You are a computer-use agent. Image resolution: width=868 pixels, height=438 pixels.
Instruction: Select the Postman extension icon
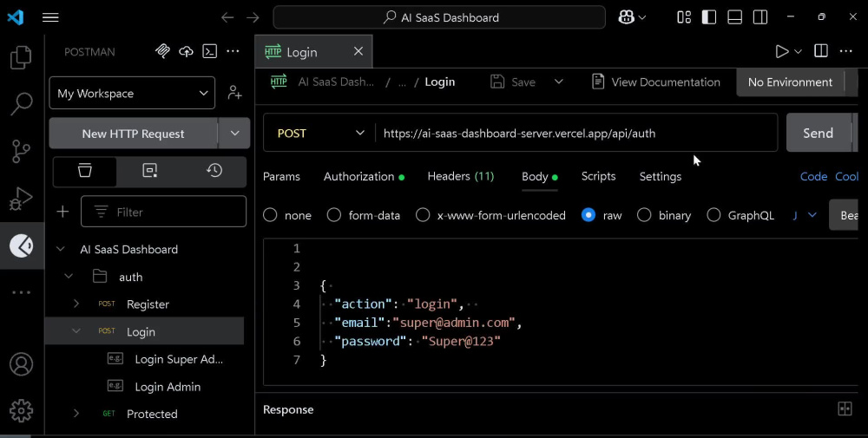click(x=21, y=245)
